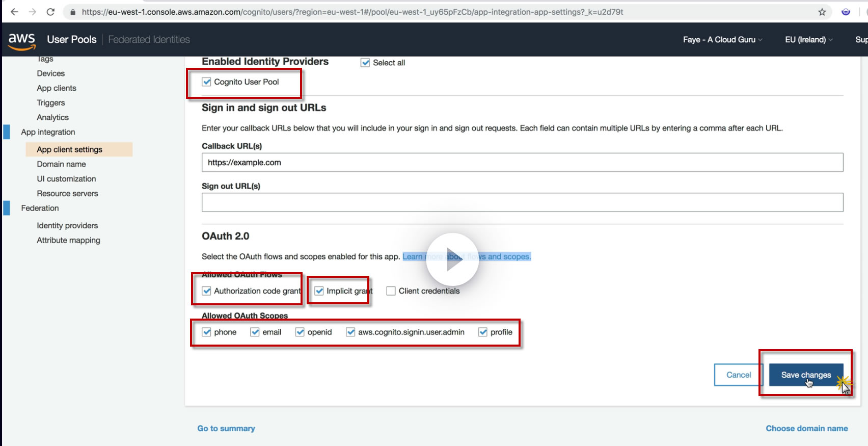Screen dimensions: 868x446
Task: Follow the Choose domain name link
Action: tap(807, 429)
